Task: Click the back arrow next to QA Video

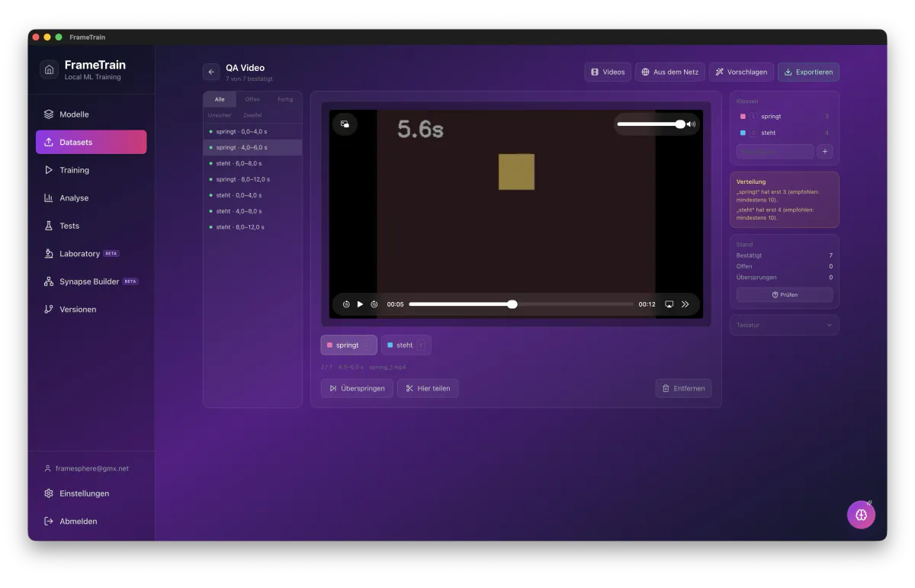Action: click(x=211, y=72)
